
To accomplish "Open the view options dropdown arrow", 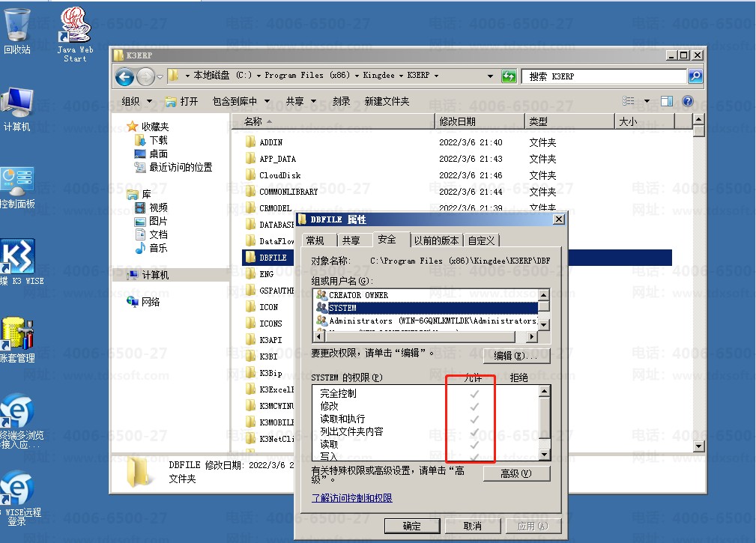I will (647, 101).
